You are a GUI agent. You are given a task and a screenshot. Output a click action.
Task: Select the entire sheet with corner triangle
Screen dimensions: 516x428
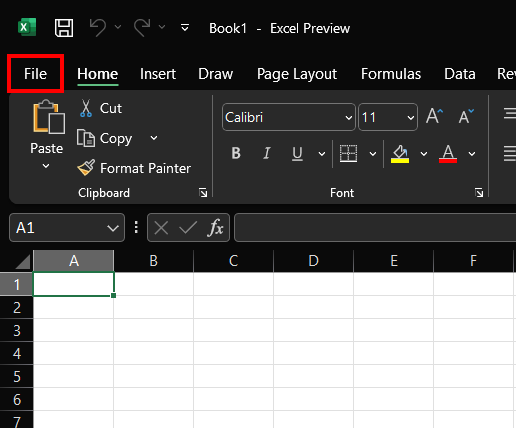point(23,262)
